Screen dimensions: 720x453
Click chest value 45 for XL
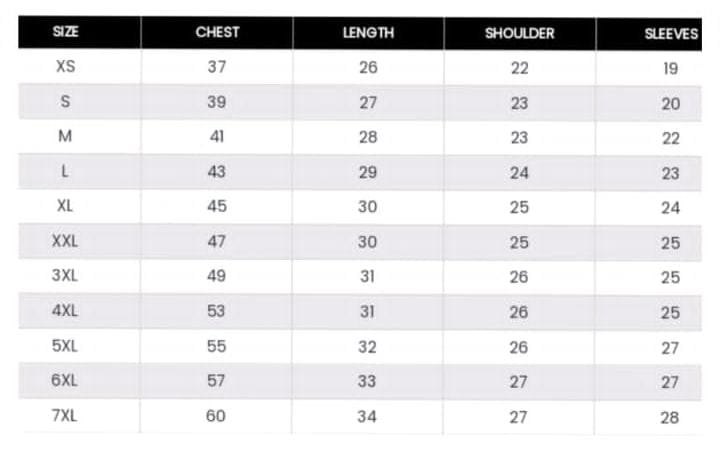pos(217,206)
